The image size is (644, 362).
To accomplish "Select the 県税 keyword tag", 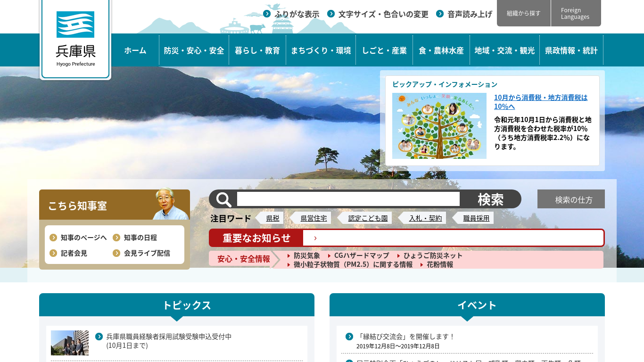I will [x=272, y=218].
